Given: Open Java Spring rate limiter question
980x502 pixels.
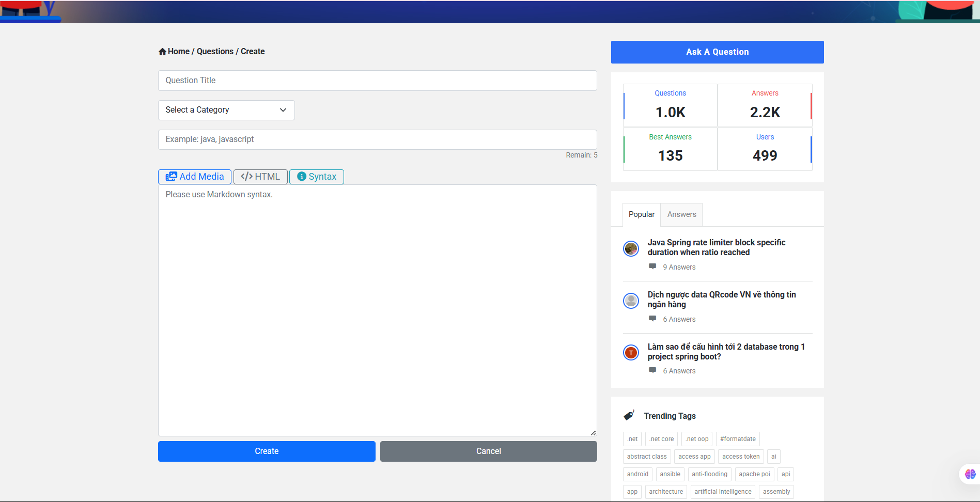Looking at the screenshot, I should click(x=717, y=247).
